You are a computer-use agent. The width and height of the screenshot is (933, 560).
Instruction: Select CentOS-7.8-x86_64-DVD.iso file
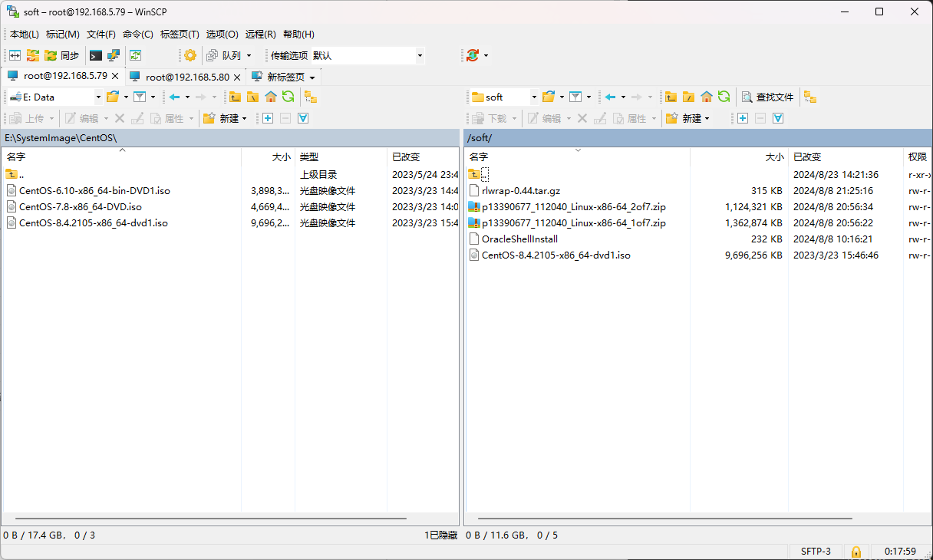81,206
